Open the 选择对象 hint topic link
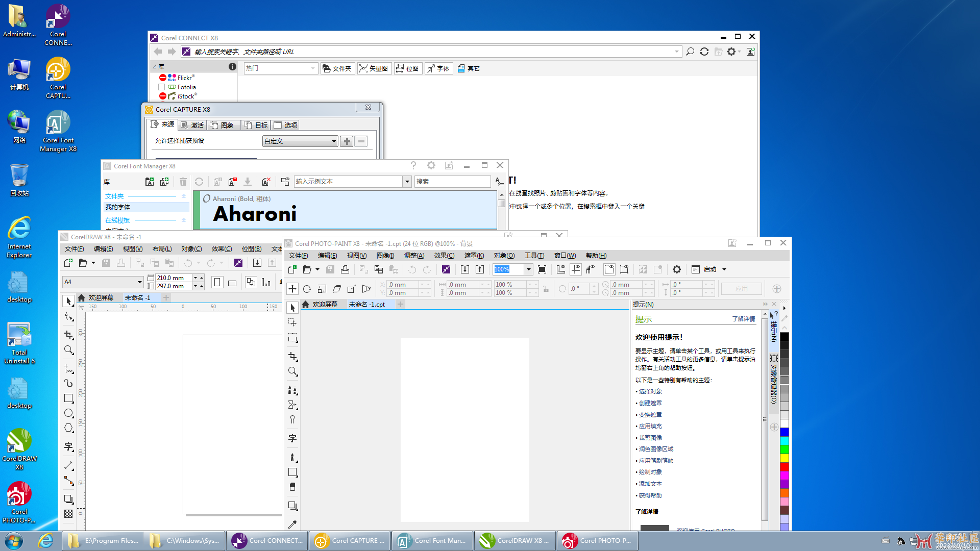 pos(650,391)
